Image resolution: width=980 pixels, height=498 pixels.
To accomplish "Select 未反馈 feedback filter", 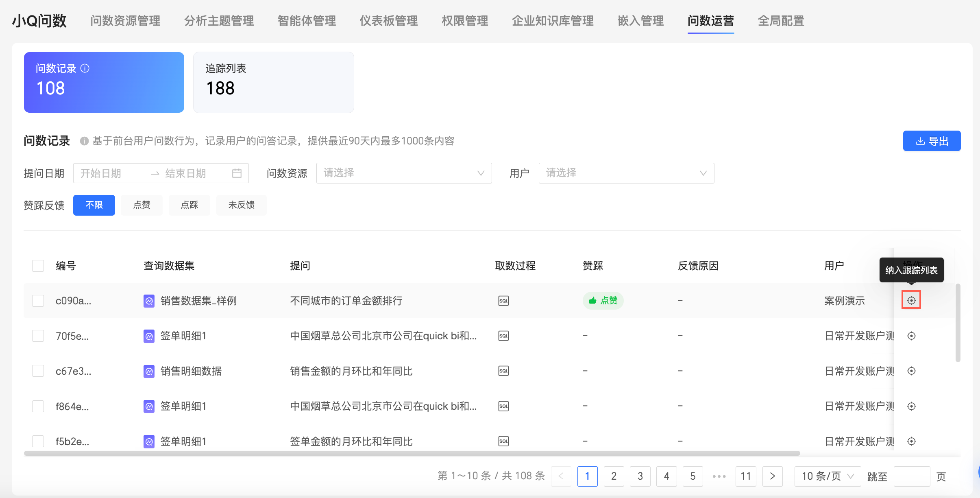I will coord(242,205).
